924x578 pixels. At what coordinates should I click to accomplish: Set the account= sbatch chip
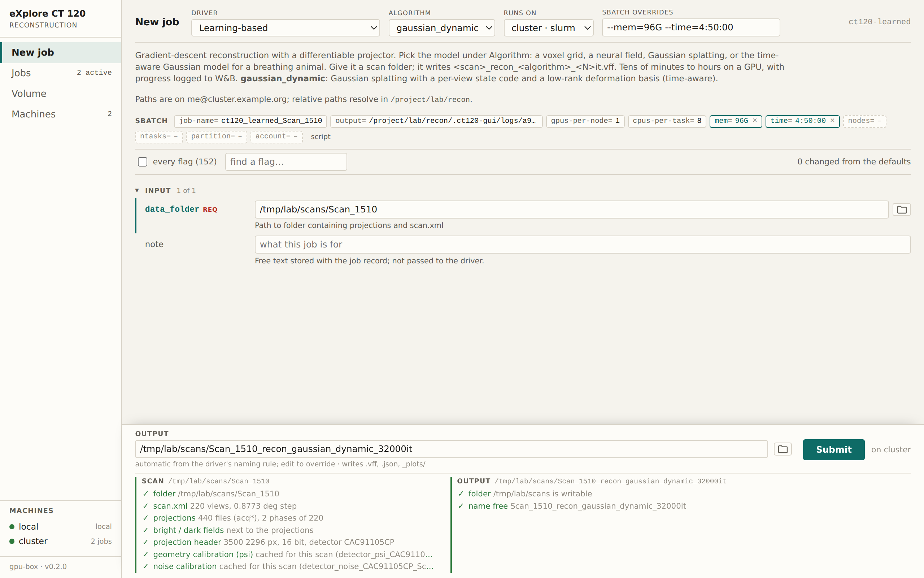click(x=276, y=137)
